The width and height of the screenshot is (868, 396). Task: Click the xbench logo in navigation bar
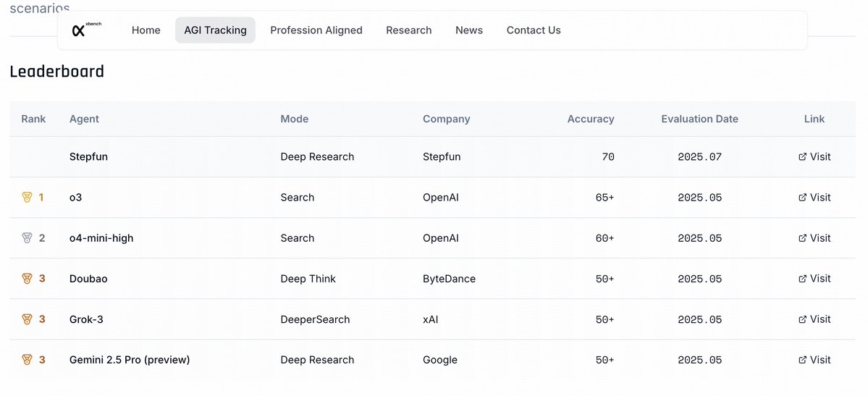pos(86,30)
